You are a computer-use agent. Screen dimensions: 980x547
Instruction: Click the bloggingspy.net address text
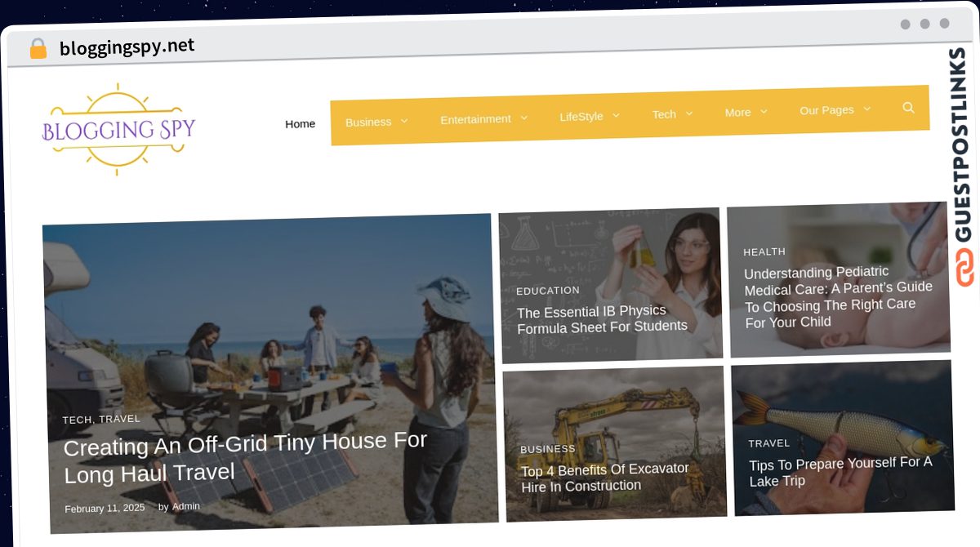[127, 47]
